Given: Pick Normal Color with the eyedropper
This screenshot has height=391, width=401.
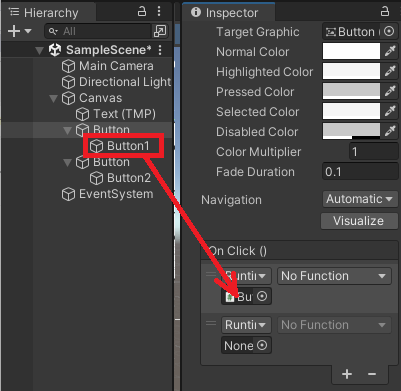Looking at the screenshot, I should point(390,51).
